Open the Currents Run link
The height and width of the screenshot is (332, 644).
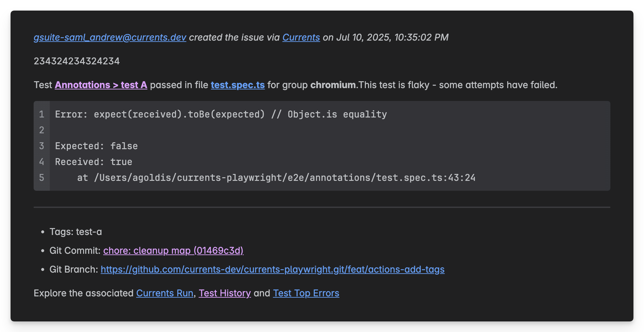pos(165,293)
